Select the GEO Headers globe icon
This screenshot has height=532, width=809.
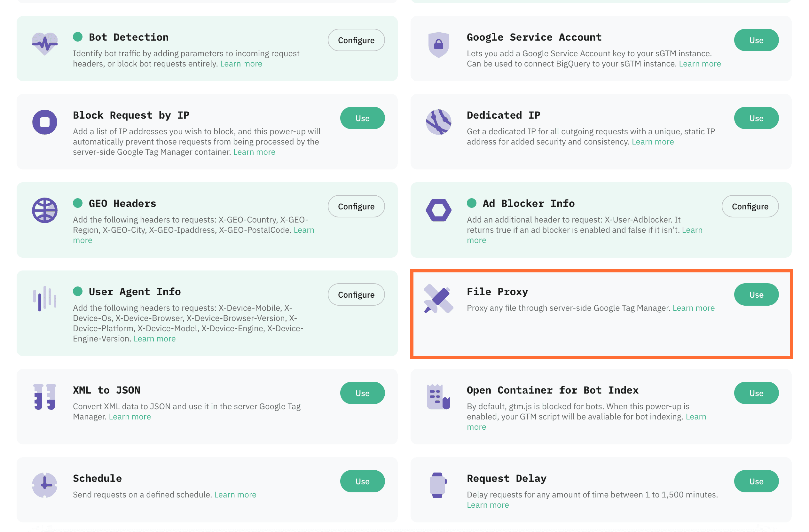(x=44, y=210)
